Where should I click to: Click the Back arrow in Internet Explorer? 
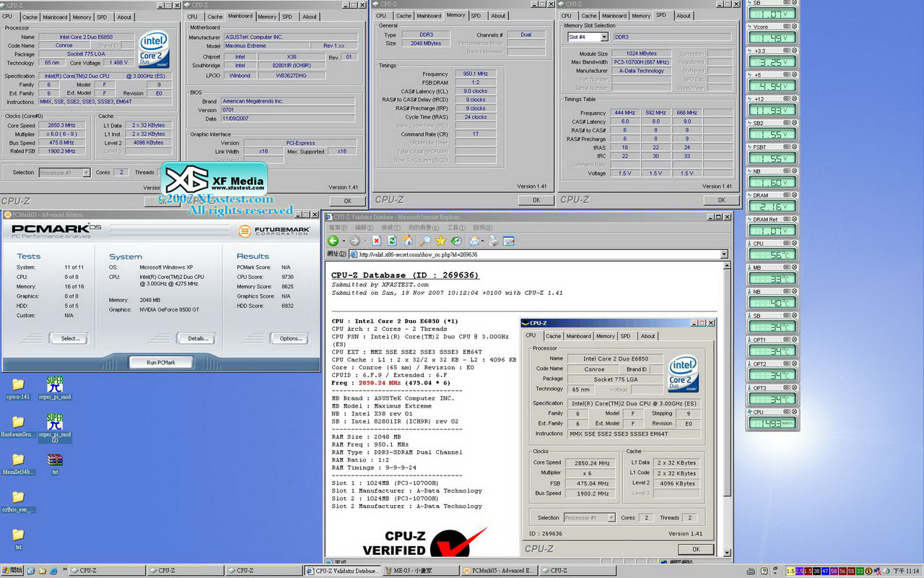[x=333, y=241]
